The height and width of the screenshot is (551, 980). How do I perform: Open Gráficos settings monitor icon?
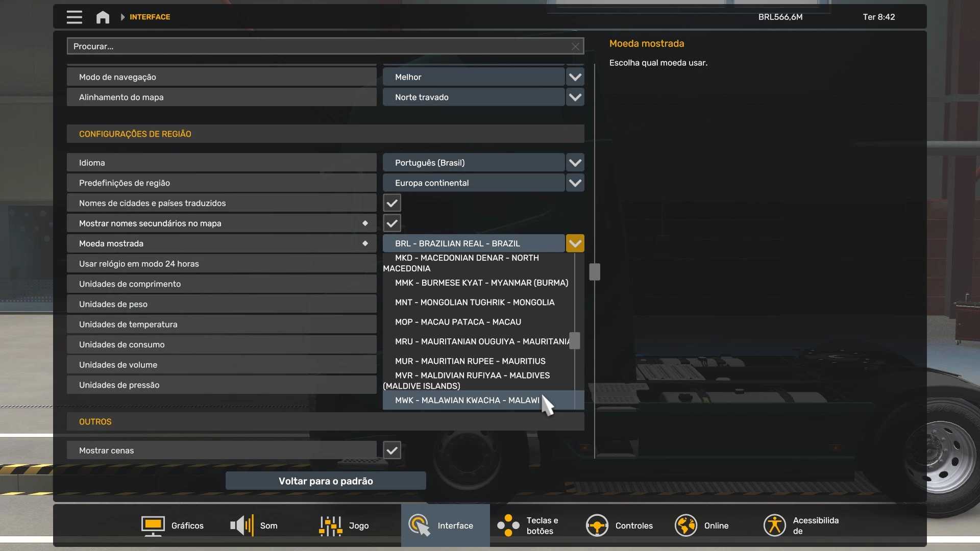pyautogui.click(x=153, y=525)
